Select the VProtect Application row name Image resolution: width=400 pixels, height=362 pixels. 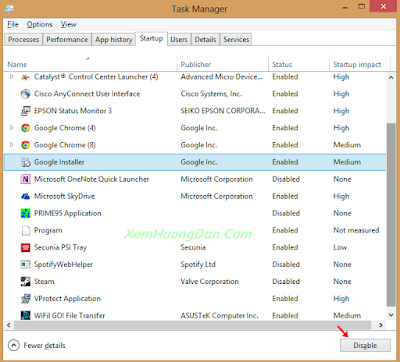pyautogui.click(x=67, y=299)
